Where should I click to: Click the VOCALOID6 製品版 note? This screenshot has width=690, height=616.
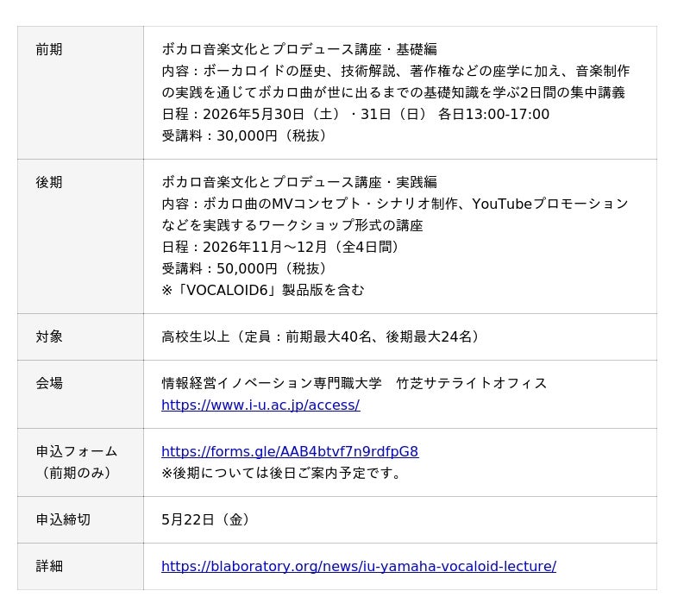(263, 290)
